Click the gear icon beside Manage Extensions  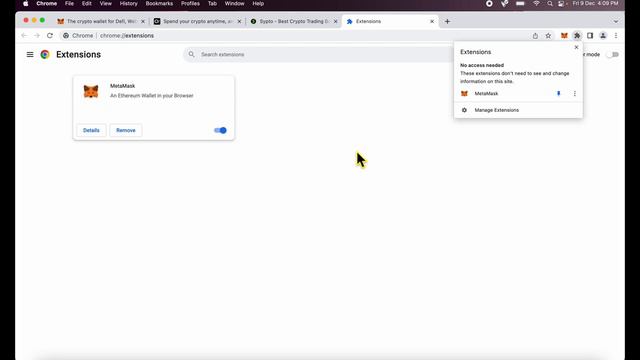pos(464,110)
